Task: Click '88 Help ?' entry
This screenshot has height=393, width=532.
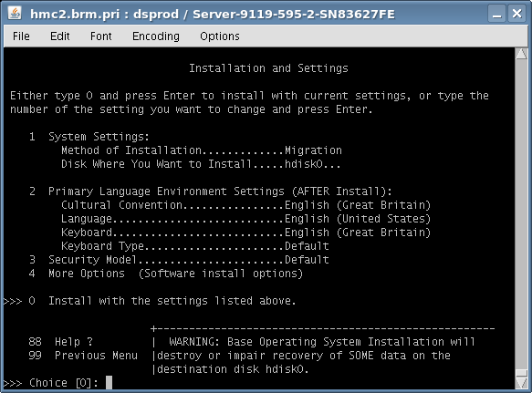Action: click(61, 342)
